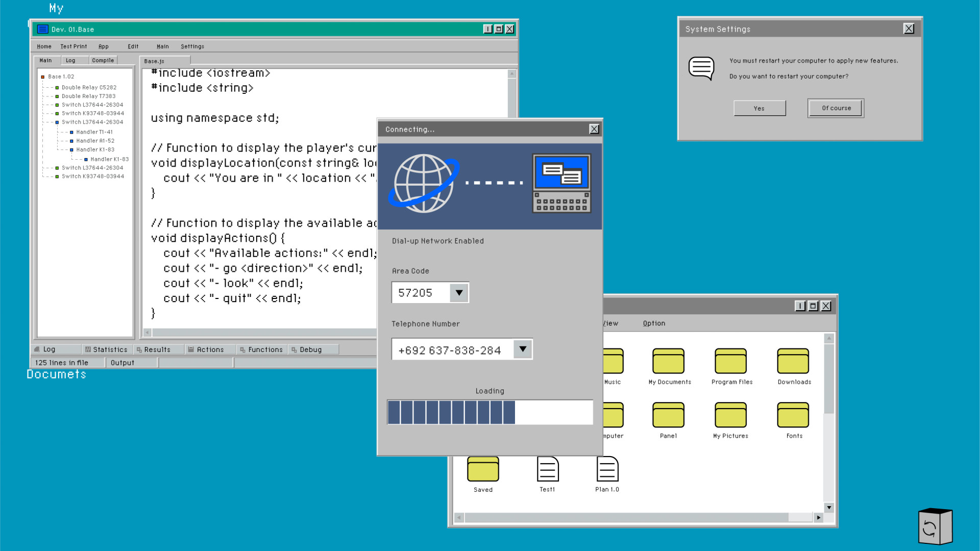Select Handler A1-52 in the tree

point(95,141)
